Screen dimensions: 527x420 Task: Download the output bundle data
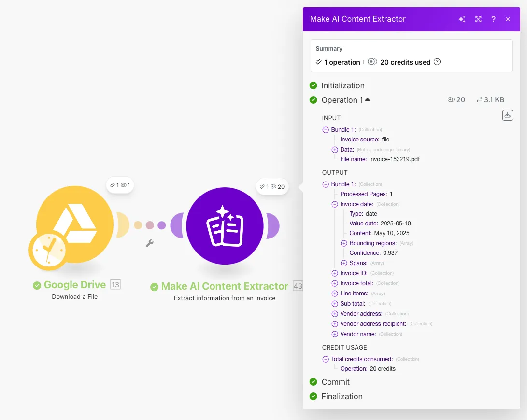coord(507,115)
